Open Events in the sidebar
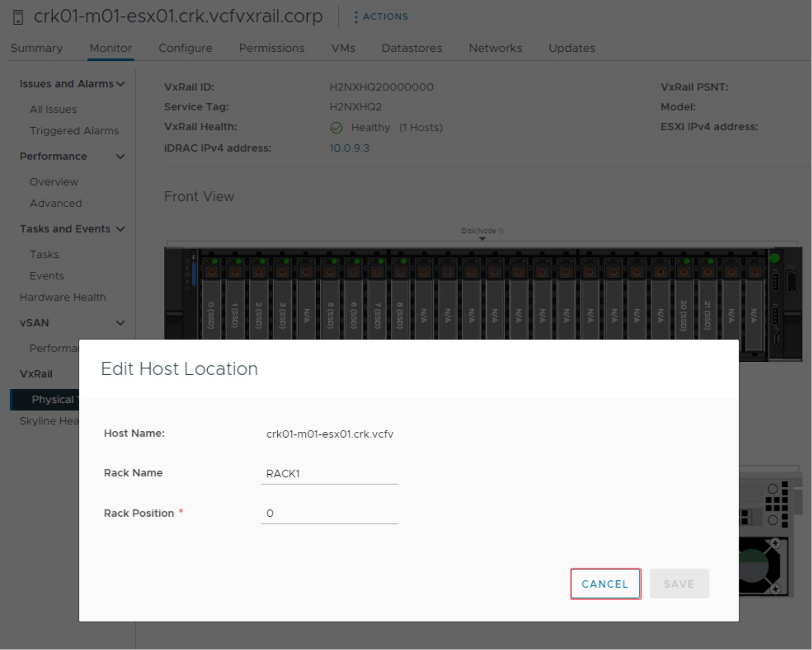This screenshot has width=812, height=650. 47,276
